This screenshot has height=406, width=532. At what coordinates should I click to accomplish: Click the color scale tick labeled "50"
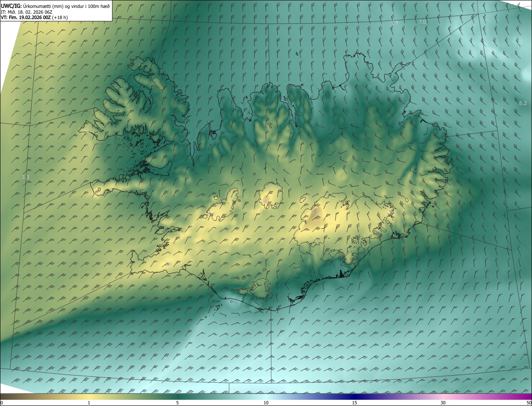coord(529,403)
